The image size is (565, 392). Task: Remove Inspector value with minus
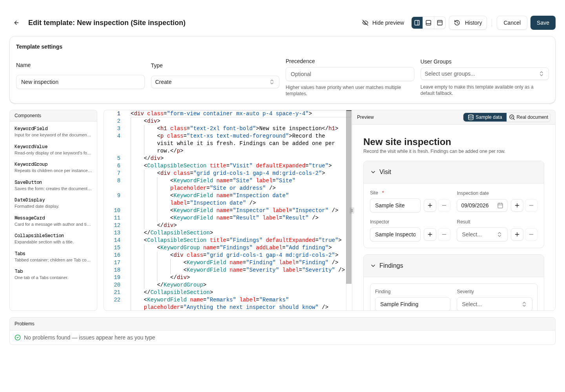tap(444, 234)
